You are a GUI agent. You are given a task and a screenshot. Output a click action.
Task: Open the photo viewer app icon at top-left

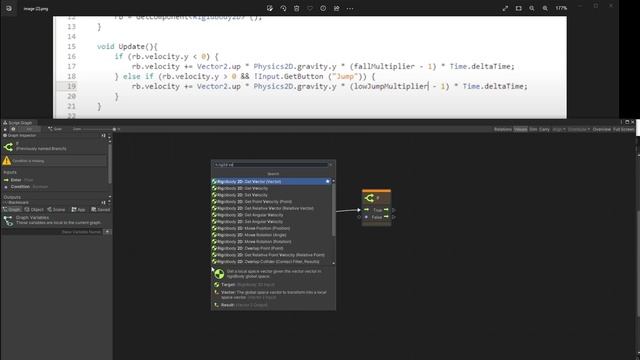click(x=9, y=8)
